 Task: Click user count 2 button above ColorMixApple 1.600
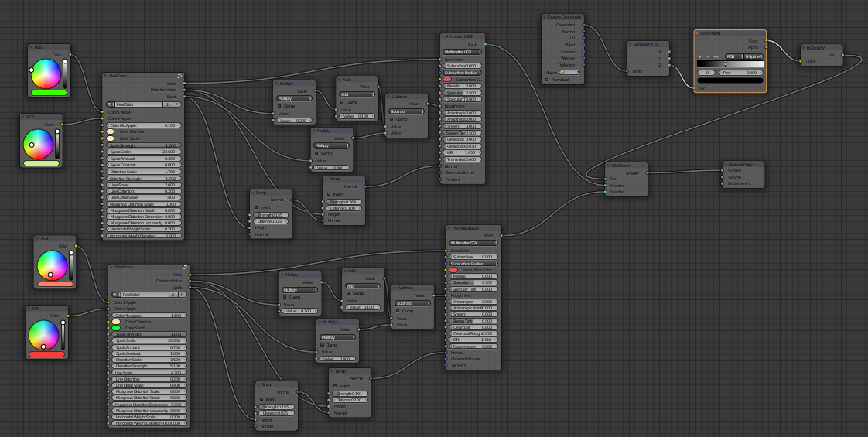point(173,295)
